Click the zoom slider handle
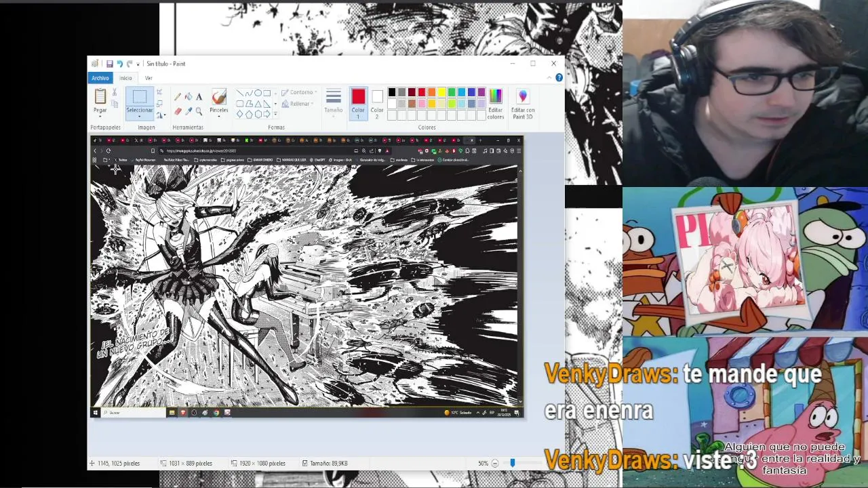Viewport: 868px width, 488px height. click(513, 463)
